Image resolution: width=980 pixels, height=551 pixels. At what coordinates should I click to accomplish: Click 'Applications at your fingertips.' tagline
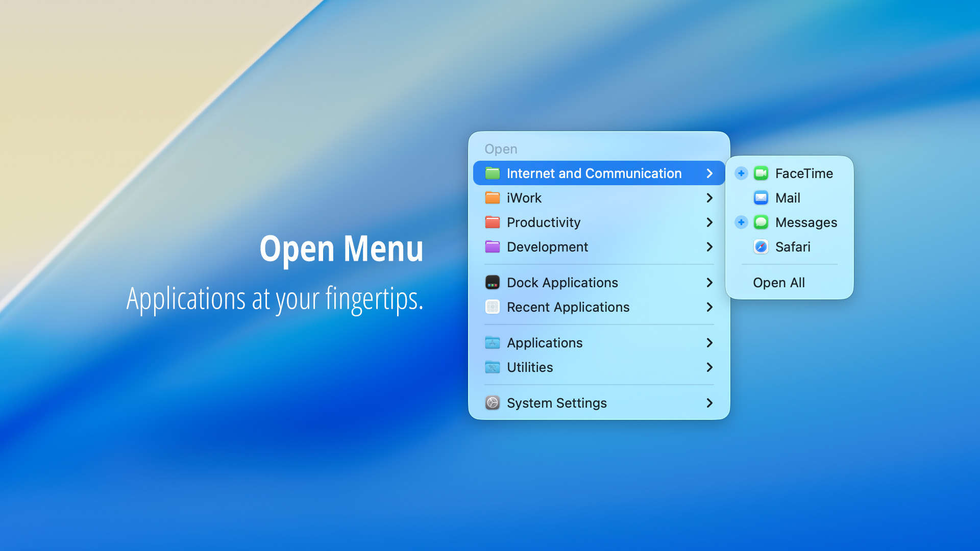(275, 299)
